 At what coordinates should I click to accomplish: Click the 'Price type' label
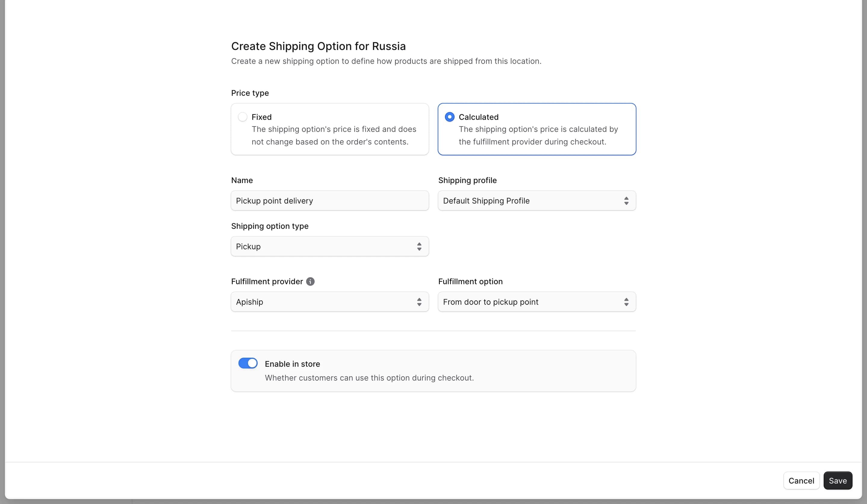[x=250, y=93]
